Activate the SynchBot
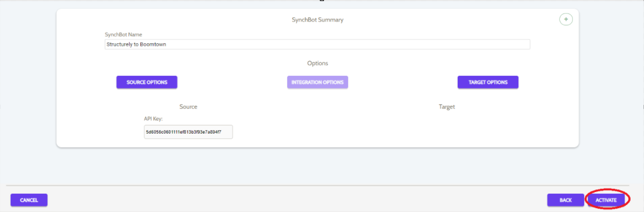 pos(606,200)
